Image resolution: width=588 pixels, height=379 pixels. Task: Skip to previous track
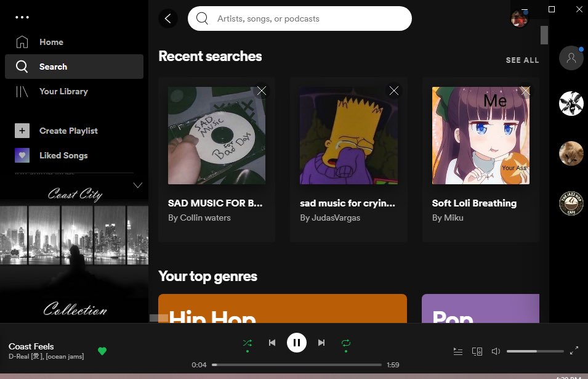tap(272, 343)
